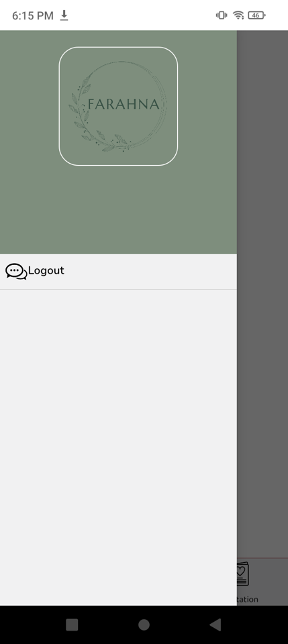Select the Logout text label

tap(46, 270)
